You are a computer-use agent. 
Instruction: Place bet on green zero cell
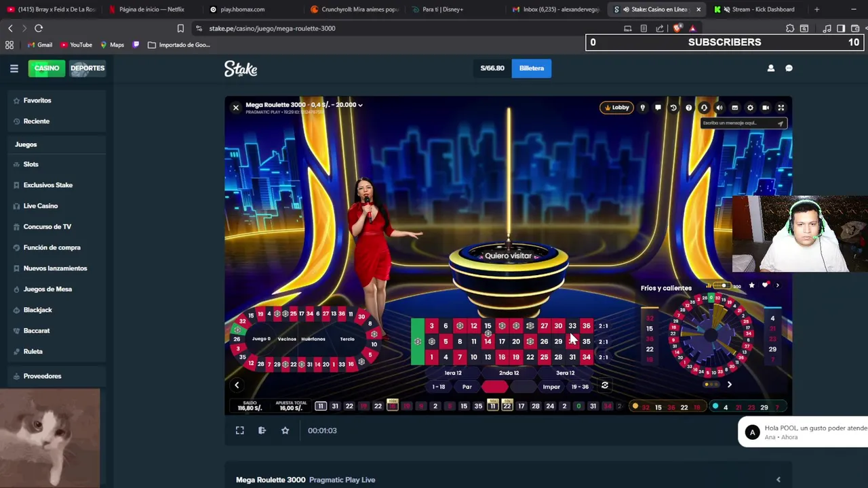417,342
